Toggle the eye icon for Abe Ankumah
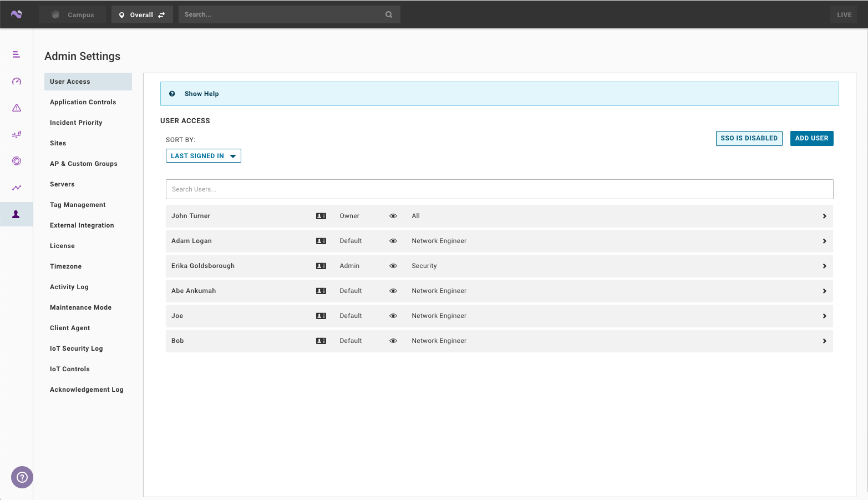 (393, 291)
